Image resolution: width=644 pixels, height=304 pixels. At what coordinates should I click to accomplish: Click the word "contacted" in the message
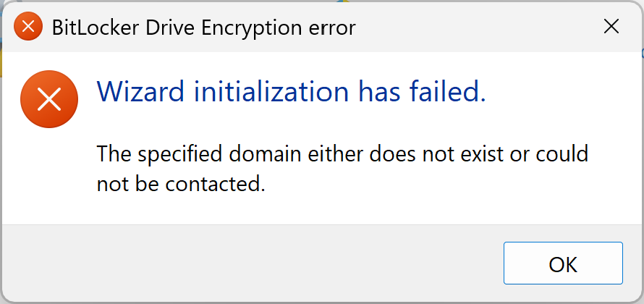point(212,183)
